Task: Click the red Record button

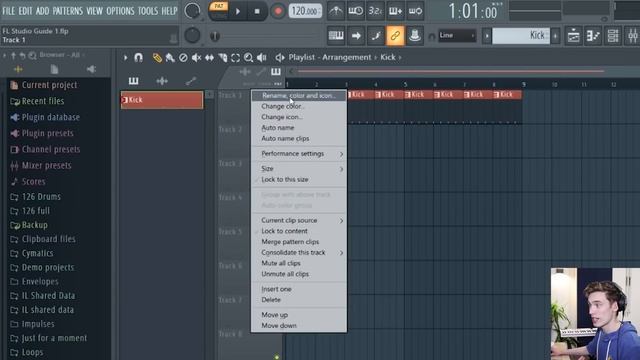Action: [x=278, y=11]
